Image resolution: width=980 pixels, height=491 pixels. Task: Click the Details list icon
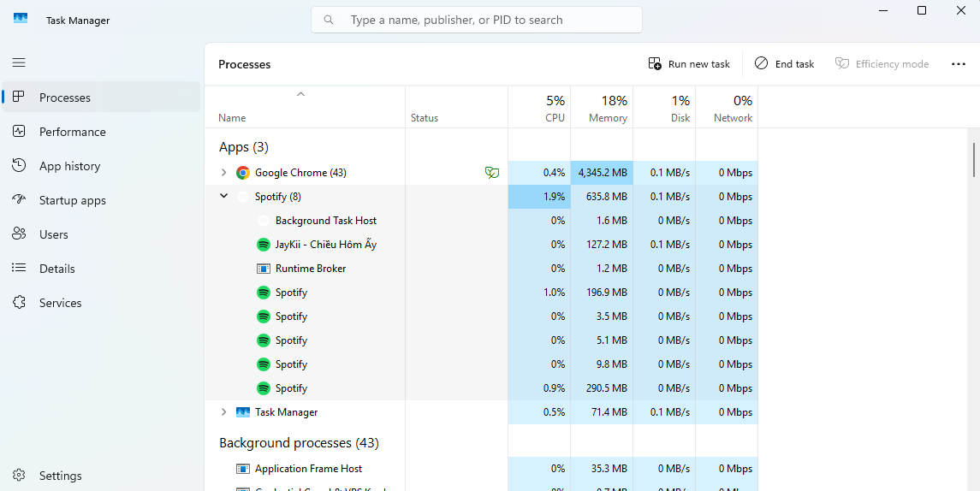click(19, 268)
